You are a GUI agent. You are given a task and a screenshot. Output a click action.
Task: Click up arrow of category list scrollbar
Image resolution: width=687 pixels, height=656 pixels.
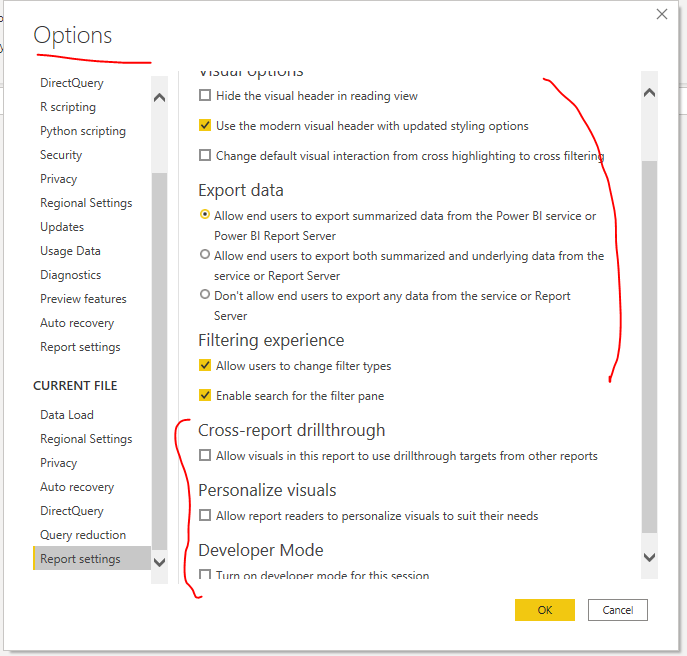pyautogui.click(x=159, y=97)
